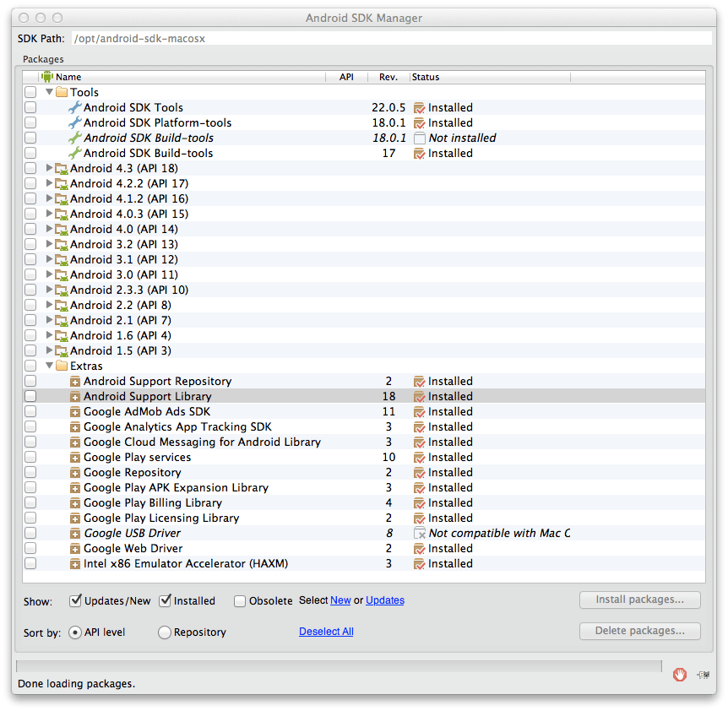The image size is (728, 711).
Task: Select the Google Play Licensing Library row
Action: [364, 518]
